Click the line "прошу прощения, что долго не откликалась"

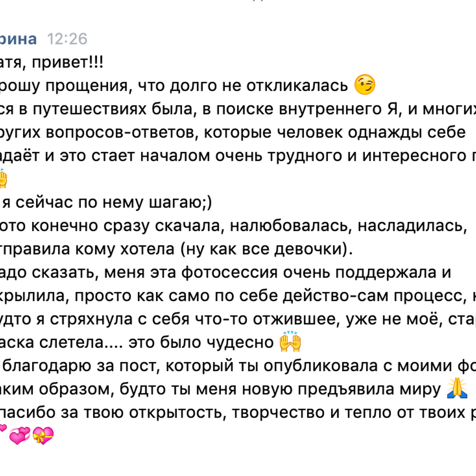174,86
